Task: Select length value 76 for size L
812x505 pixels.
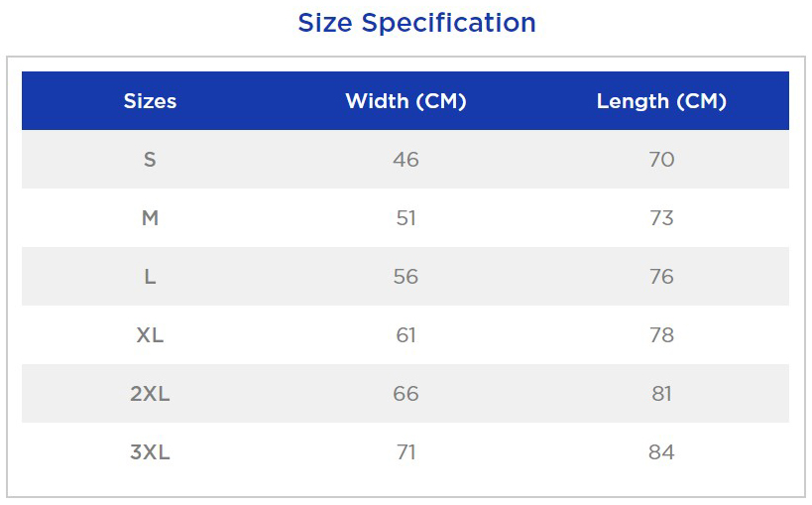Action: point(661,277)
